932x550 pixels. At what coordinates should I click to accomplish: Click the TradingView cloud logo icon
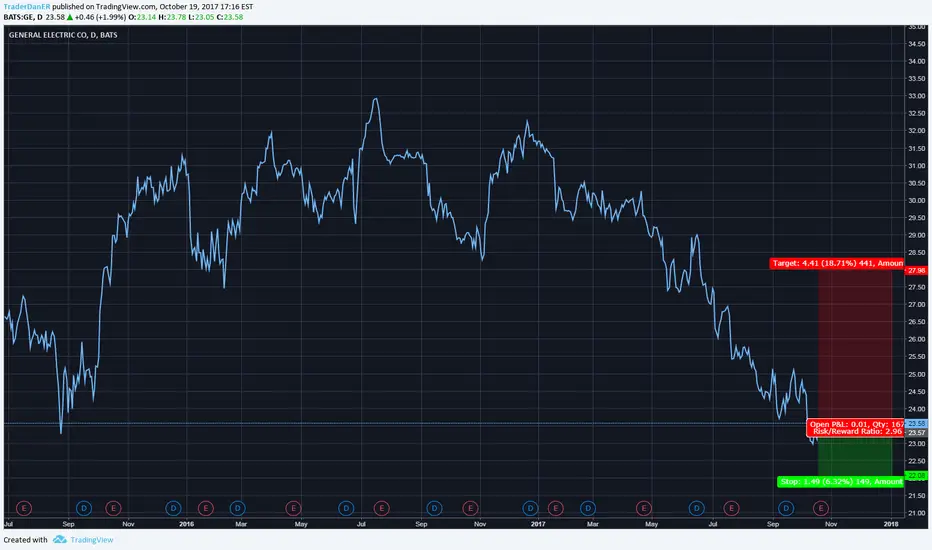(59, 540)
